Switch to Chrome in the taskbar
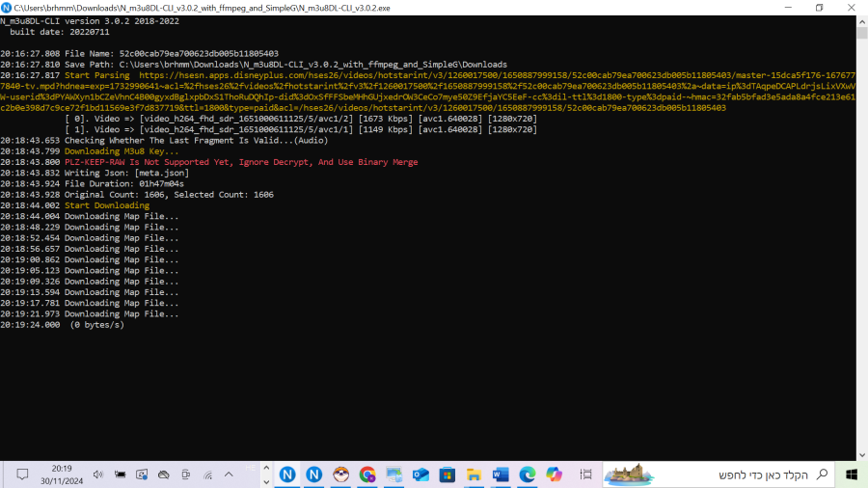This screenshot has width=868, height=488. (x=367, y=474)
